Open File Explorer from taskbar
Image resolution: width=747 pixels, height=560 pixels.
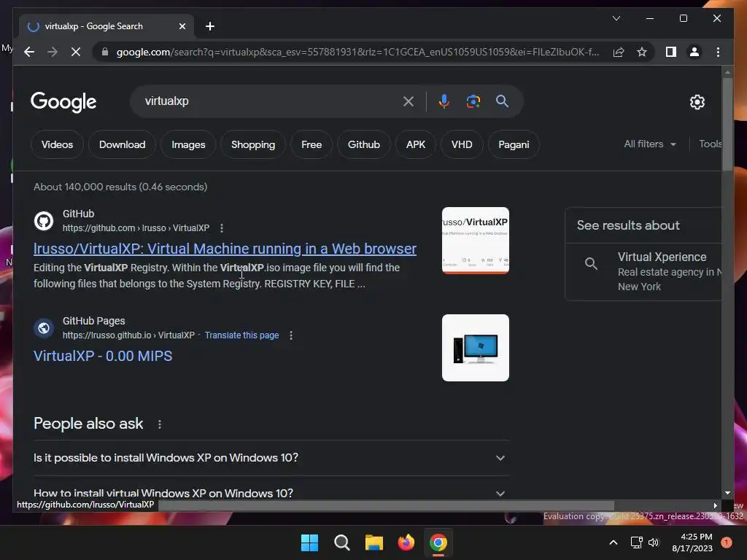point(374,542)
